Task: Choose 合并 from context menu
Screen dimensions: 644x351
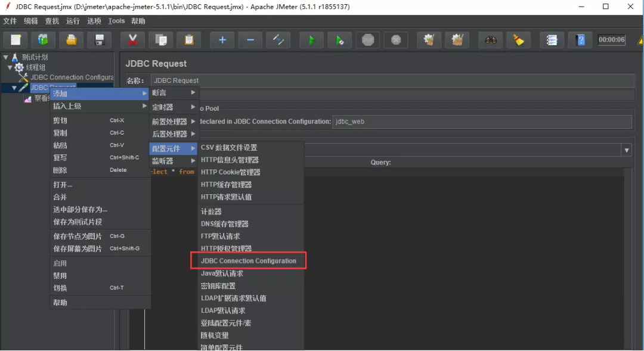Action: (100, 197)
